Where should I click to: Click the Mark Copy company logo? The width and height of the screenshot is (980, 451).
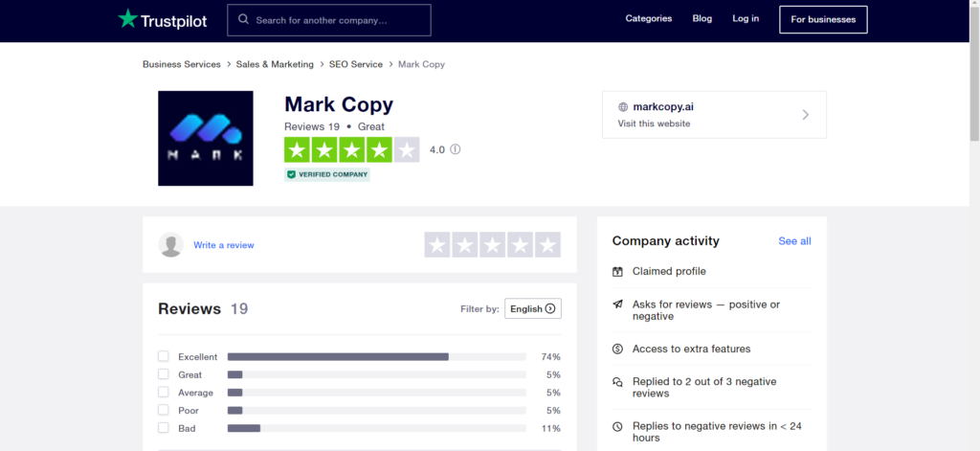click(x=206, y=138)
